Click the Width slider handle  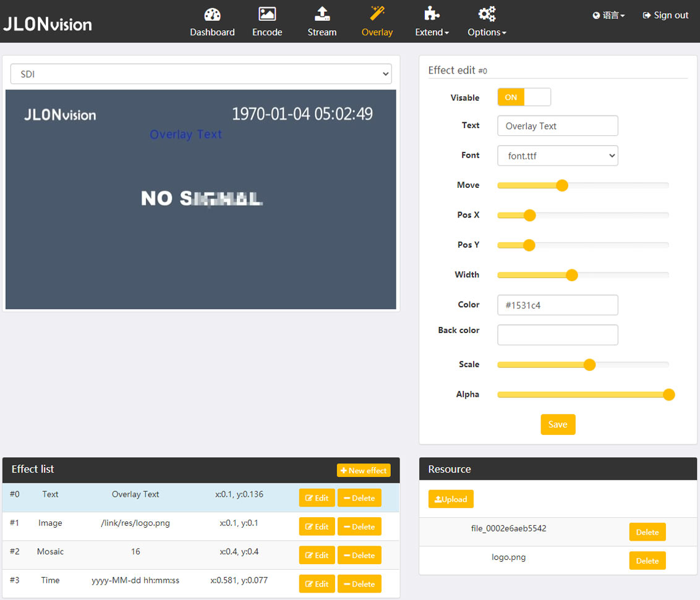pyautogui.click(x=572, y=275)
